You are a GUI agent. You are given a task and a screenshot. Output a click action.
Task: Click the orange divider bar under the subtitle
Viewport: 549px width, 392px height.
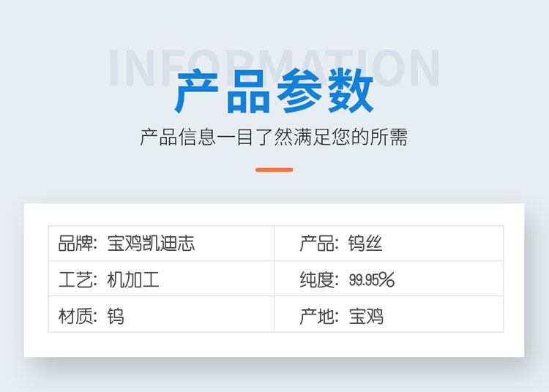coord(274,170)
